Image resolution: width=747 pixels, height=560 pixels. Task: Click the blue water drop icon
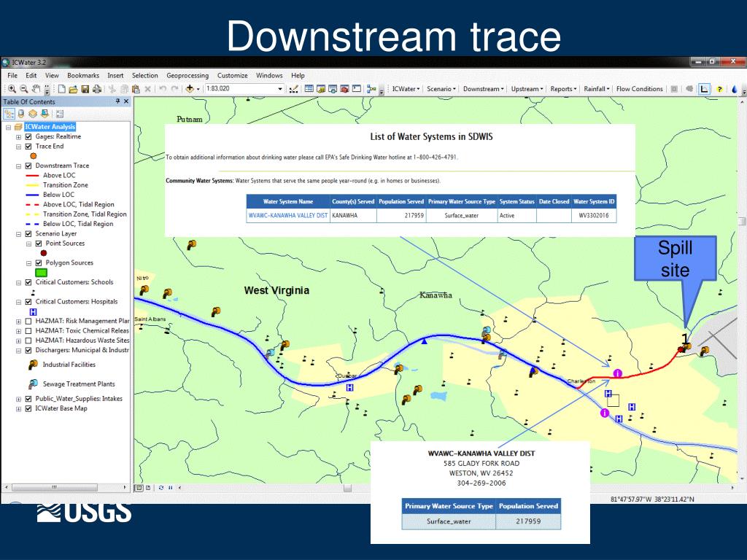(x=734, y=89)
